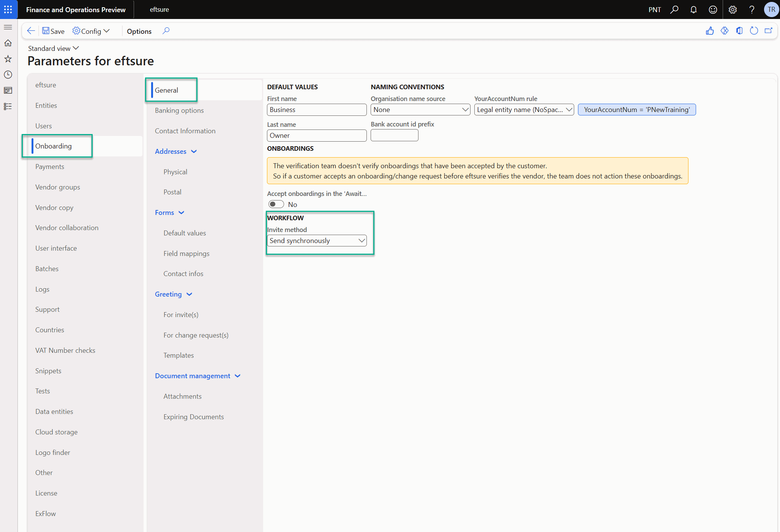Open Recent clock icon in sidebar
This screenshot has width=780, height=532.
click(x=8, y=75)
